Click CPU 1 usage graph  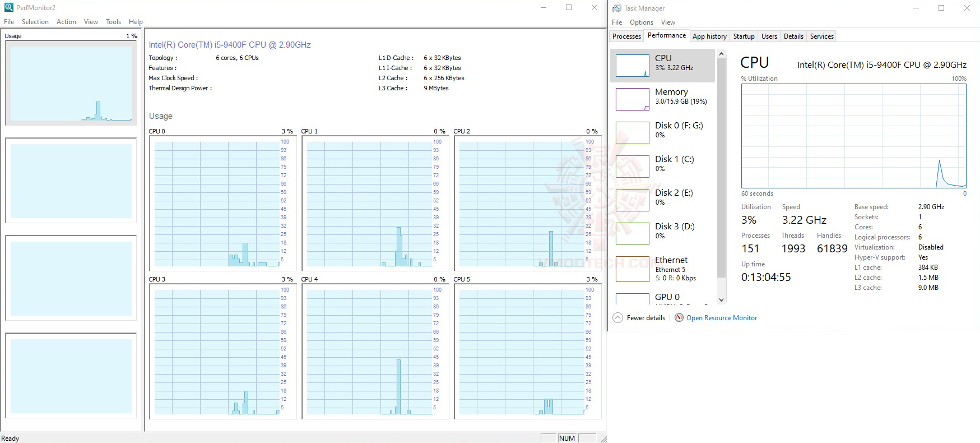375,203
